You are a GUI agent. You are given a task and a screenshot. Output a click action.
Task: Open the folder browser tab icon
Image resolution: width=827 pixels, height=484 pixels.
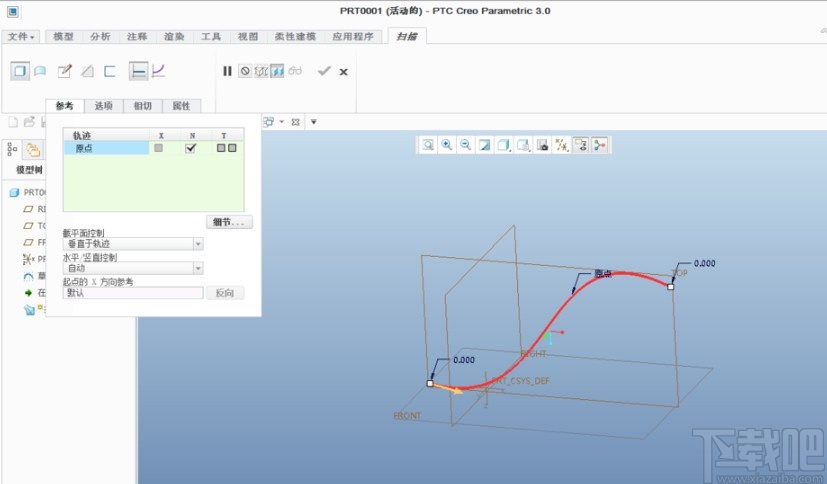33,150
